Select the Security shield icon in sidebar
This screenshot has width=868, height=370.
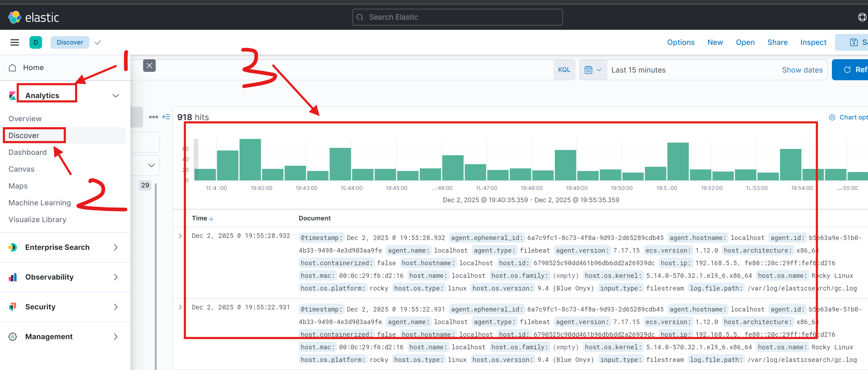click(x=13, y=307)
